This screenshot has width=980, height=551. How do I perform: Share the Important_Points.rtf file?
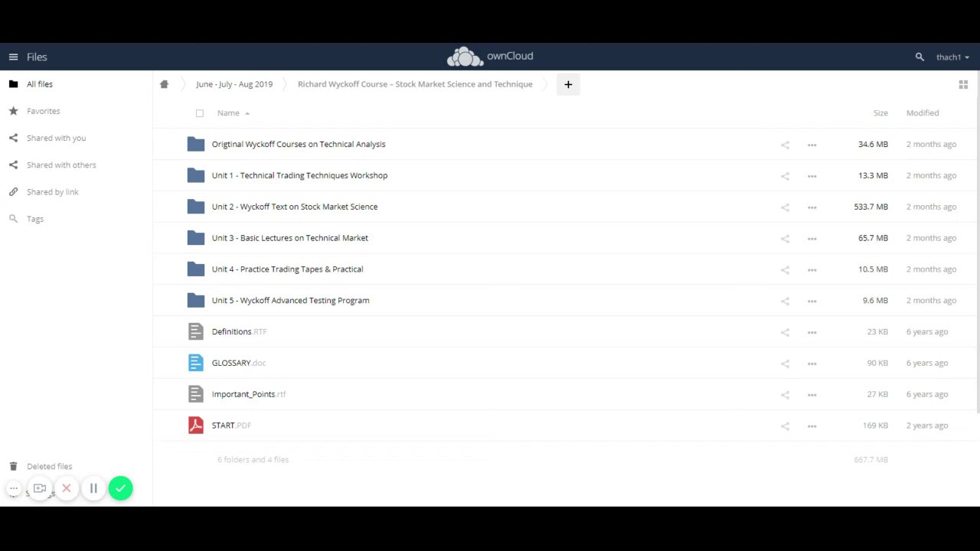tap(785, 395)
